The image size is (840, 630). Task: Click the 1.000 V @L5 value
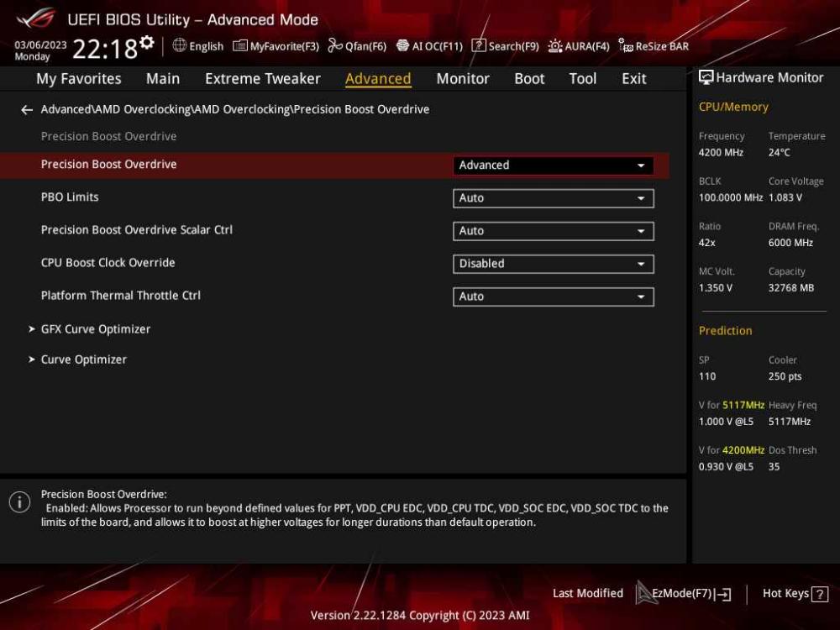point(726,422)
